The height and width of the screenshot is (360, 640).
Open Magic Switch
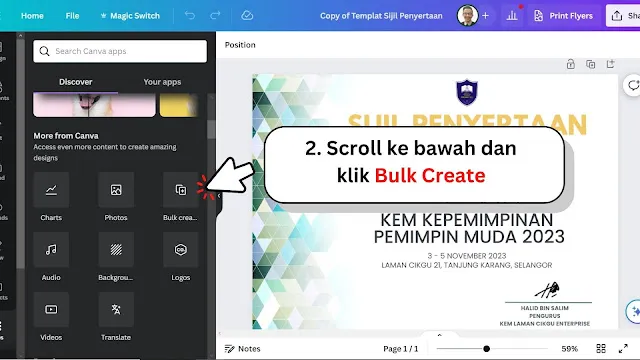point(130,16)
